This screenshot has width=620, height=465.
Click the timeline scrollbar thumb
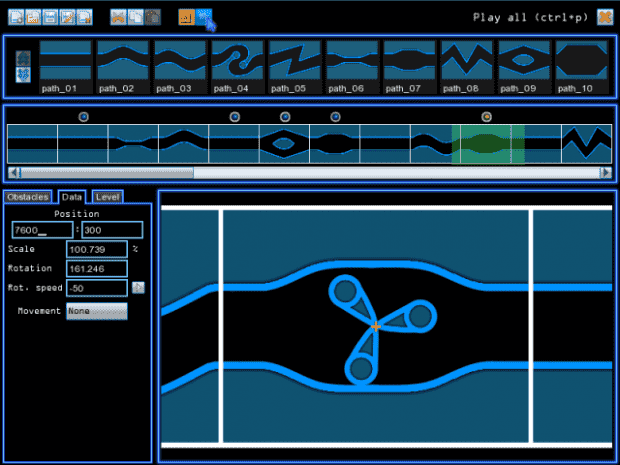click(x=100, y=173)
